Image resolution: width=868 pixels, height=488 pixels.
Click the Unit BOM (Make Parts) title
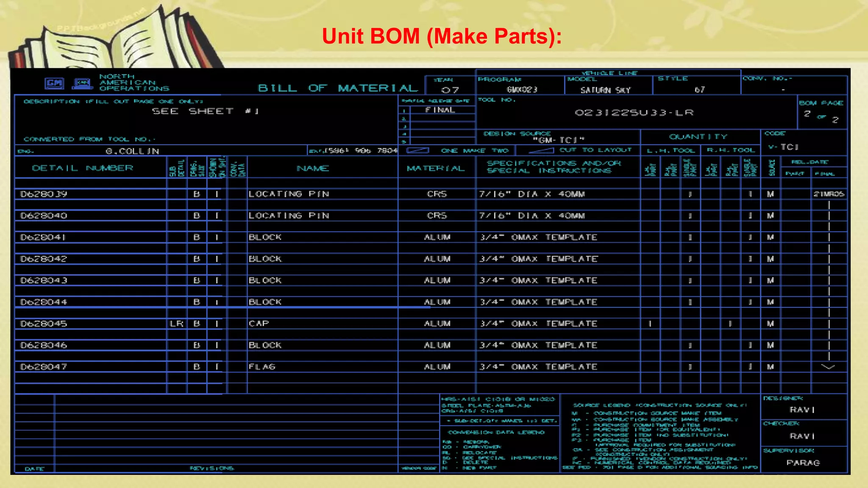[442, 36]
